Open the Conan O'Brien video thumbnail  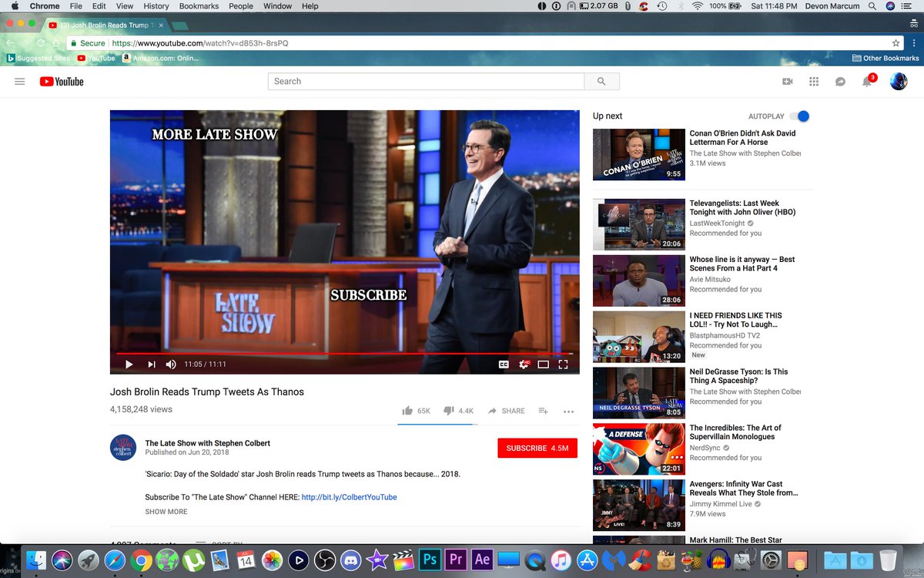[x=638, y=154]
